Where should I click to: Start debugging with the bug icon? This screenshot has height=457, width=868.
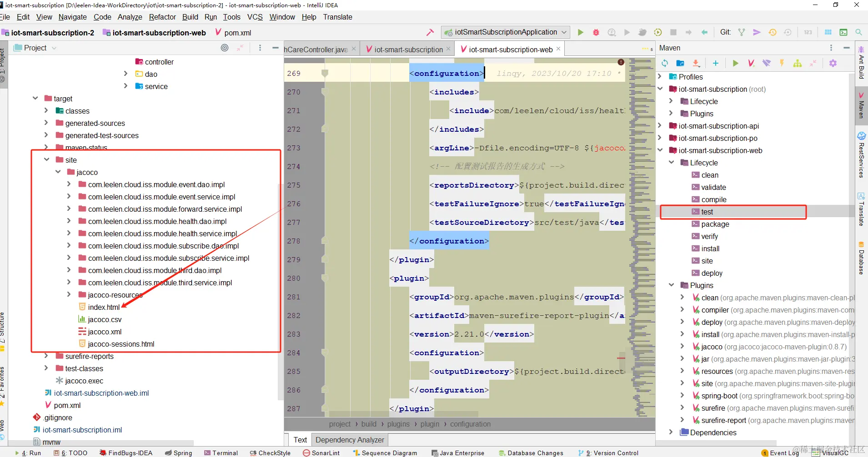[x=596, y=32]
